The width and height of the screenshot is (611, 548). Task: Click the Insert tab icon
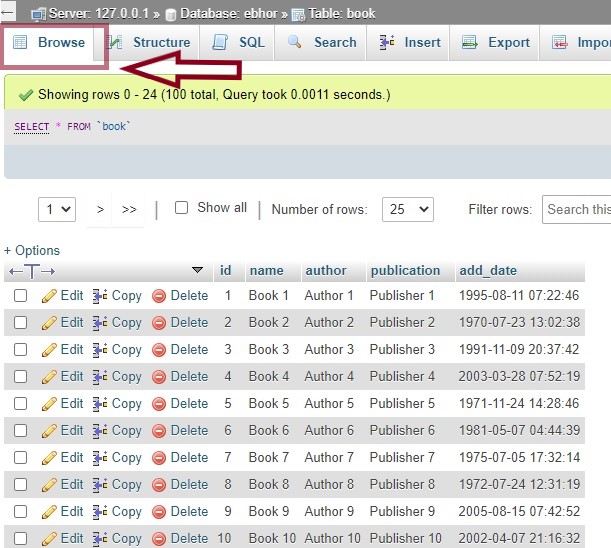[x=387, y=42]
